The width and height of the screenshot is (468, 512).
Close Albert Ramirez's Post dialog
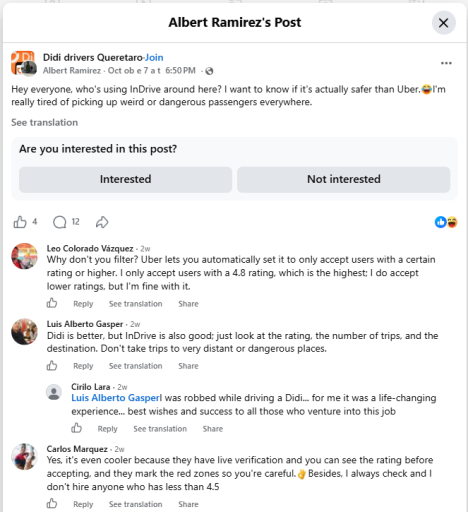(x=444, y=23)
